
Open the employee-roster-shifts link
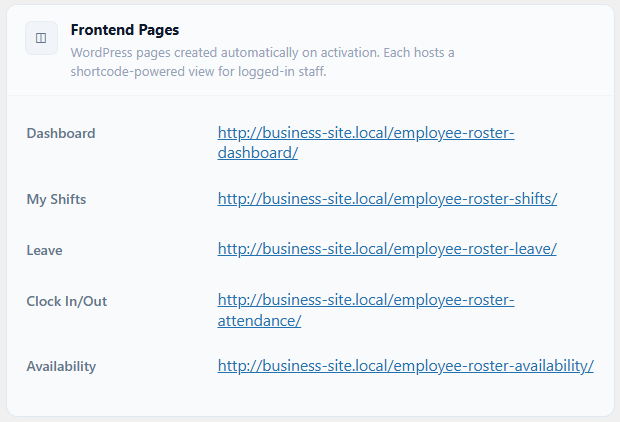(x=387, y=199)
